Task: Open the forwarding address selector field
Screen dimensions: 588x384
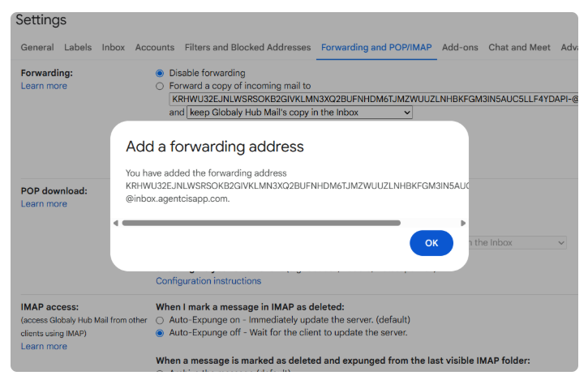Action: 374,100
